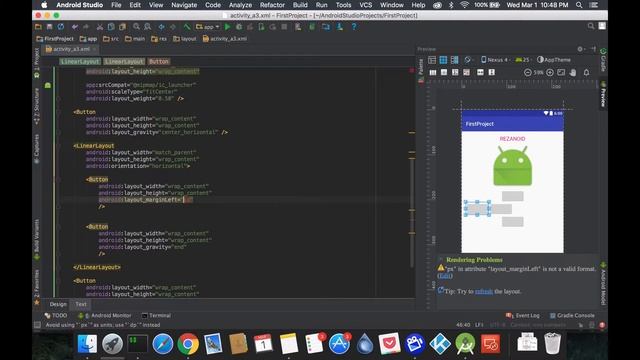Image resolution: width=640 pixels, height=360 pixels.
Task: Click the preview notifications bell icon
Action: click(586, 72)
